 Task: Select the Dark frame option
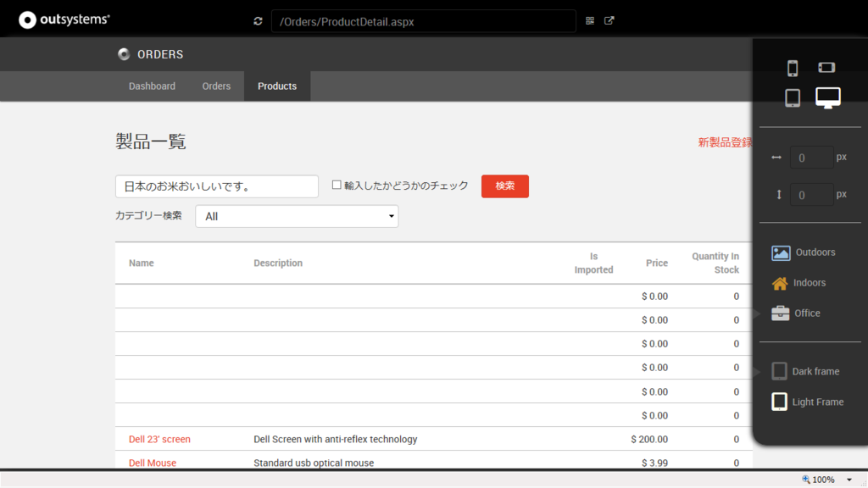[x=805, y=371]
